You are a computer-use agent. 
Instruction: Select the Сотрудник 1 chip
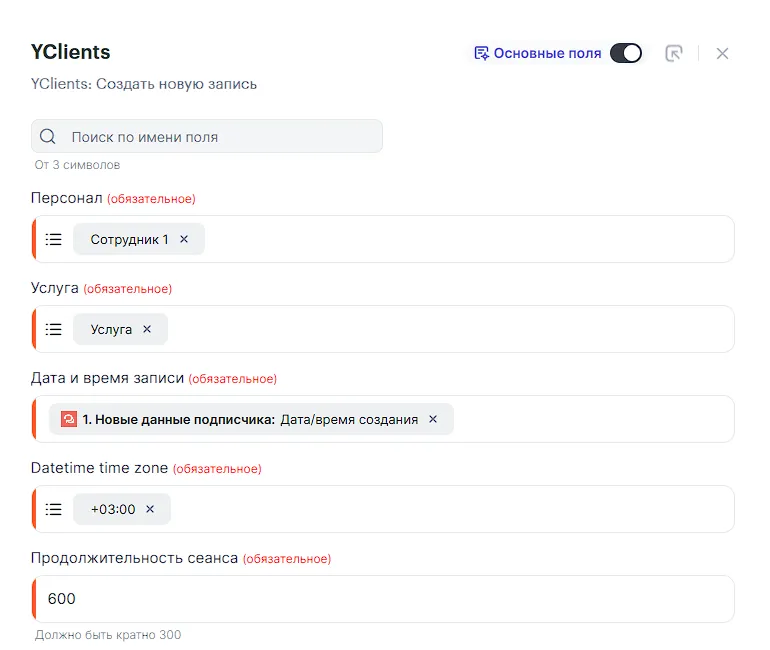tap(129, 239)
